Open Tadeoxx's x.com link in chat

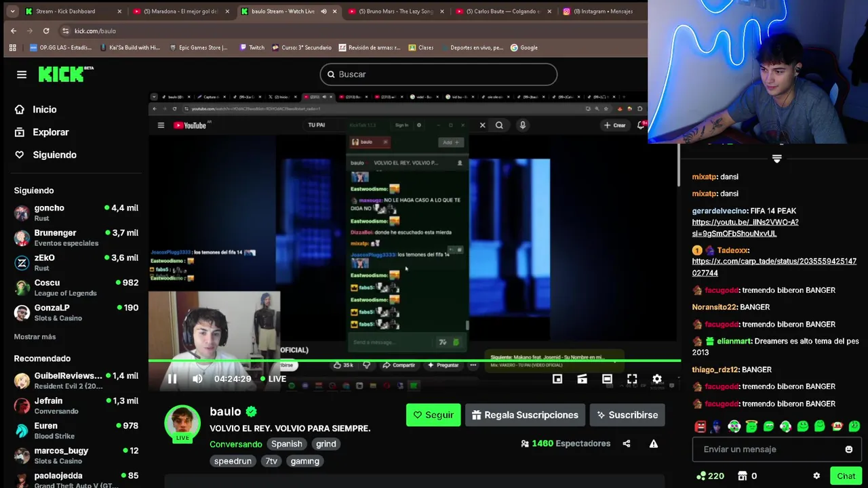coord(774,267)
